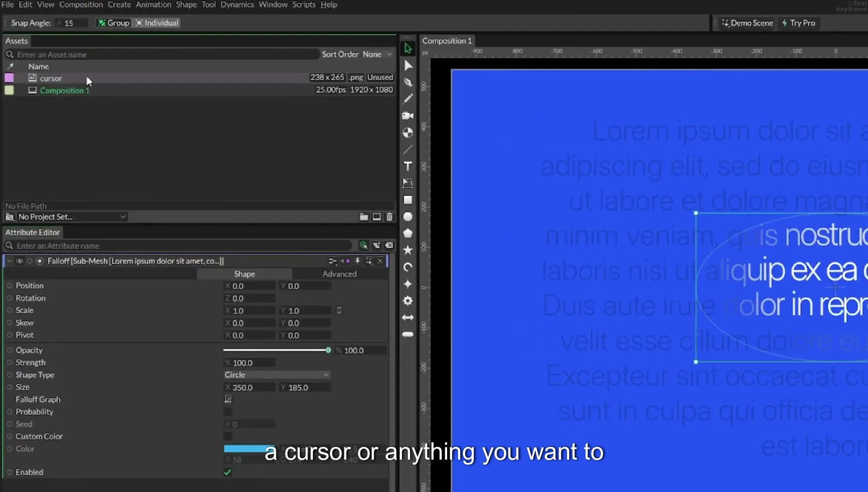Click the project folder icon beside No Project Set
This screenshot has width=868, height=492.
9,217
